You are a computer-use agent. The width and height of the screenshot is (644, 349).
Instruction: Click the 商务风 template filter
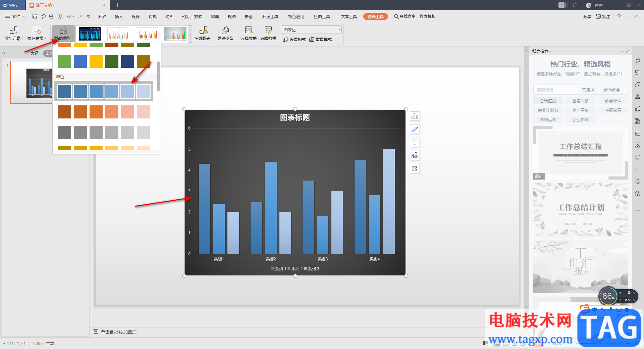[588, 90]
